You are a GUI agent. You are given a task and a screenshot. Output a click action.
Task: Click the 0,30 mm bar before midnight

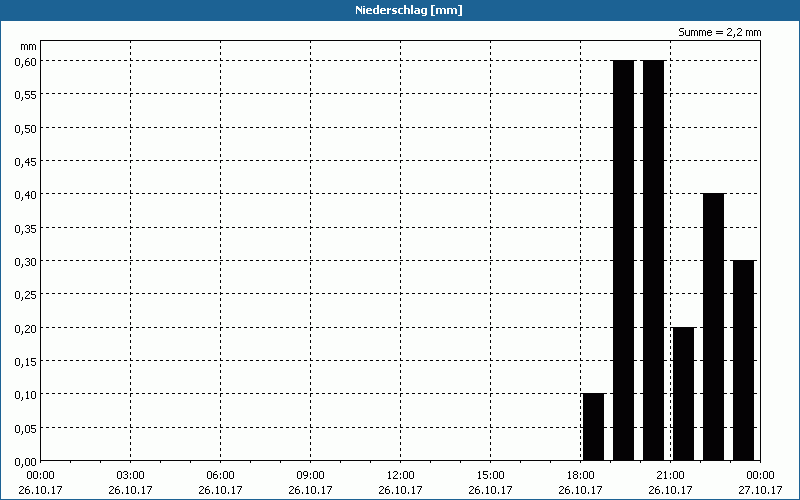pyautogui.click(x=743, y=360)
